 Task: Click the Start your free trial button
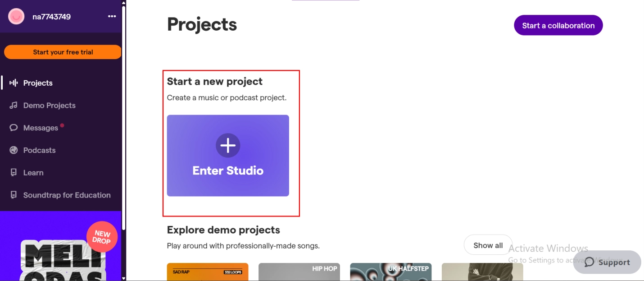[x=63, y=52]
